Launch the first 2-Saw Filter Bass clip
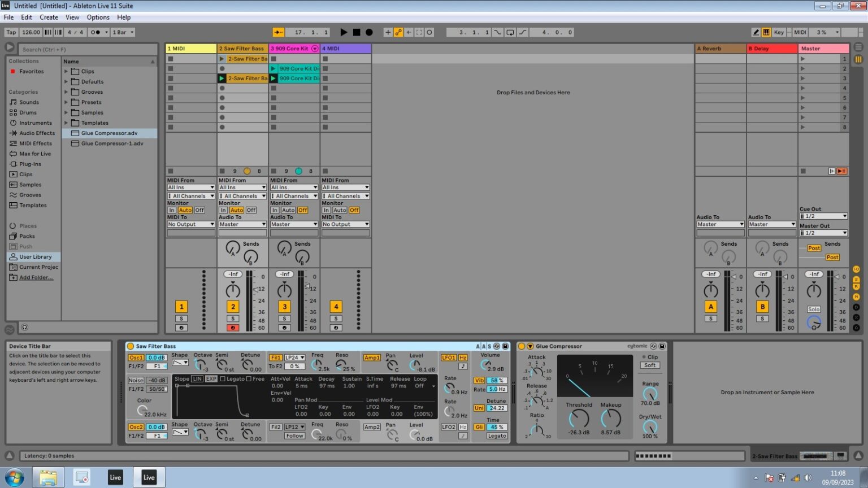This screenshot has width=868, height=488. tap(222, 59)
